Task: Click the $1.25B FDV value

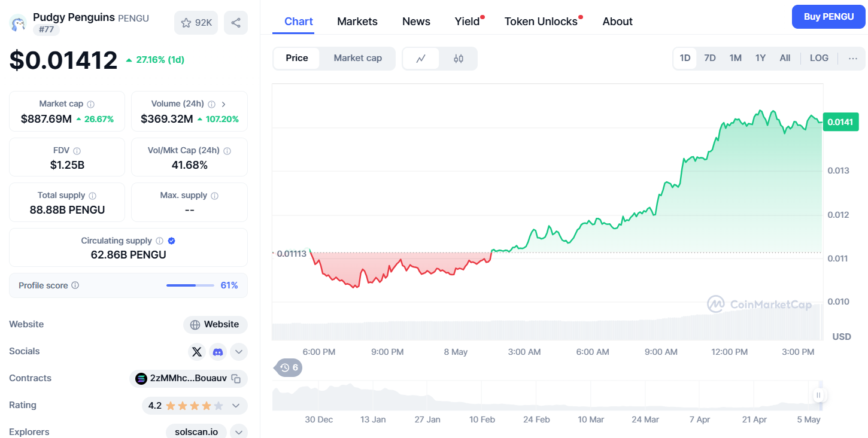Action: click(x=67, y=165)
